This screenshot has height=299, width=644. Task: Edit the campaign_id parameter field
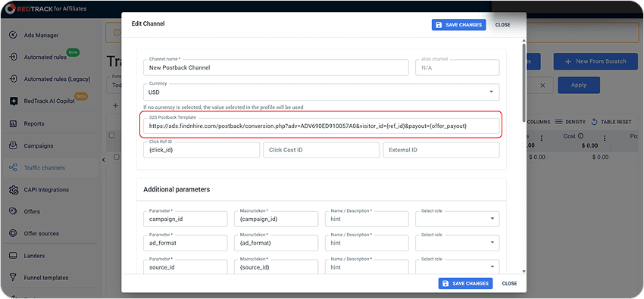click(x=185, y=219)
